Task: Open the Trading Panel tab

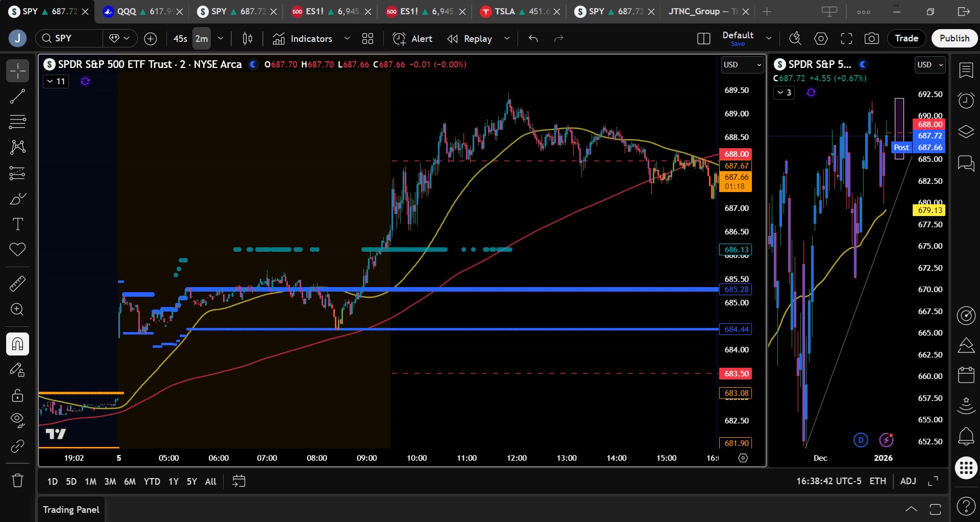Action: click(71, 510)
